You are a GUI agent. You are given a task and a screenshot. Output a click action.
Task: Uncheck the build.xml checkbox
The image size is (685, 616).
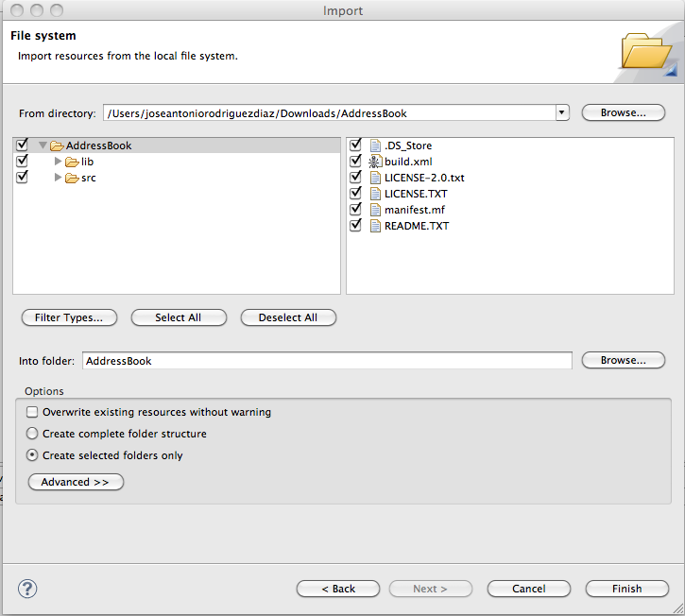click(355, 161)
